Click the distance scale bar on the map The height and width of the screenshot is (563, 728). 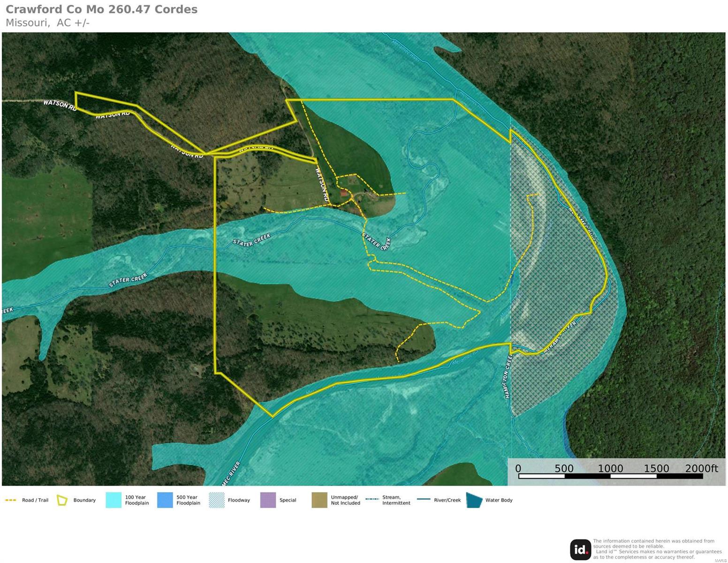coord(610,476)
